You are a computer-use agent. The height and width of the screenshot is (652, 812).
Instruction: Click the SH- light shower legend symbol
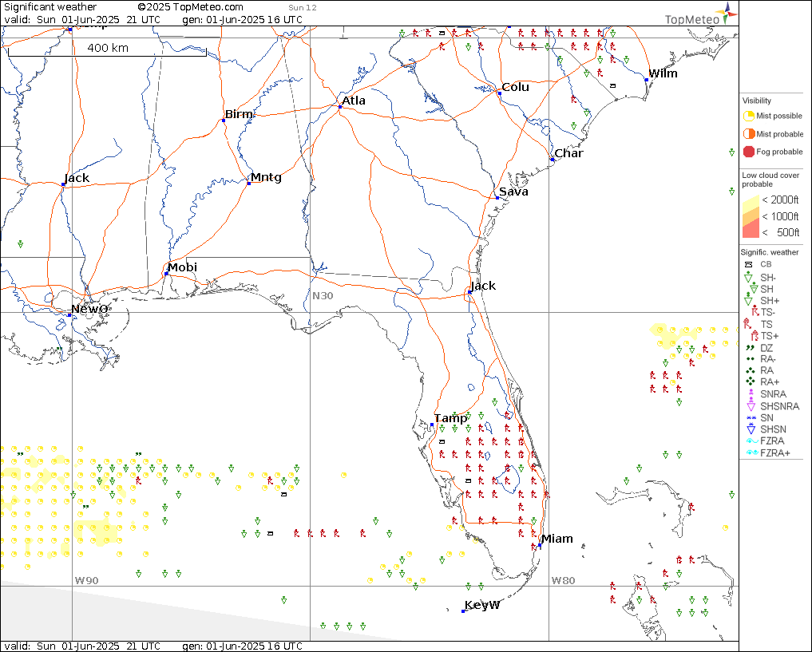tap(748, 278)
